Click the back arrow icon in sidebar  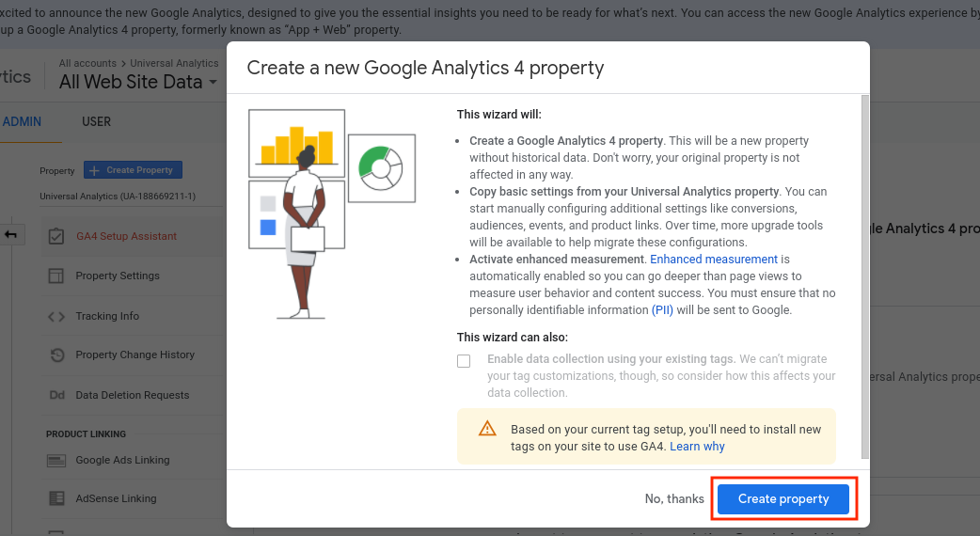(x=11, y=234)
